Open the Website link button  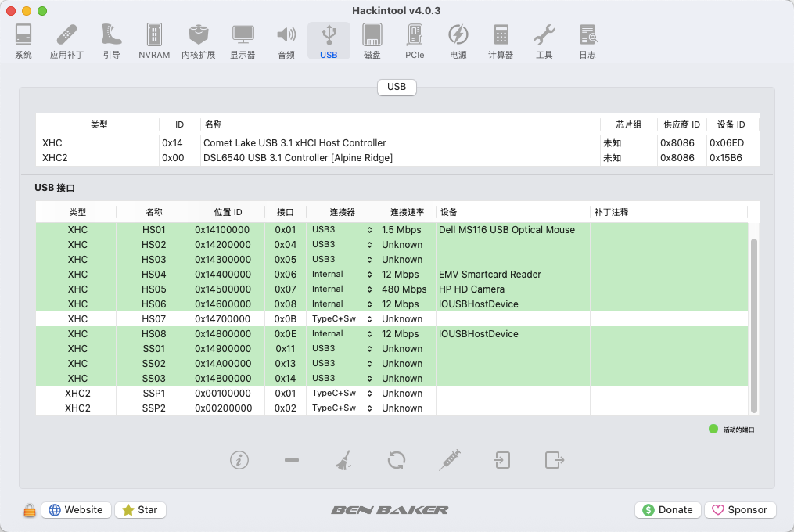(x=77, y=510)
